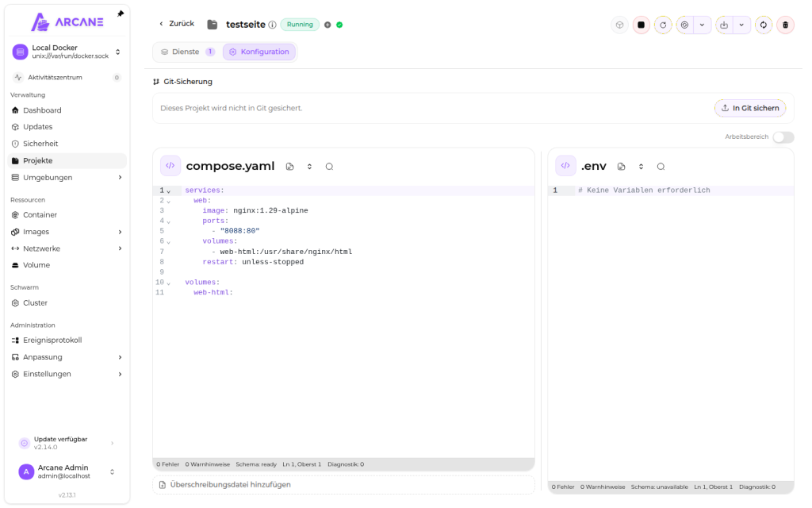Screen dimensions: 812x508
Task: Select Projekte in the sidebar
Action: (67, 160)
